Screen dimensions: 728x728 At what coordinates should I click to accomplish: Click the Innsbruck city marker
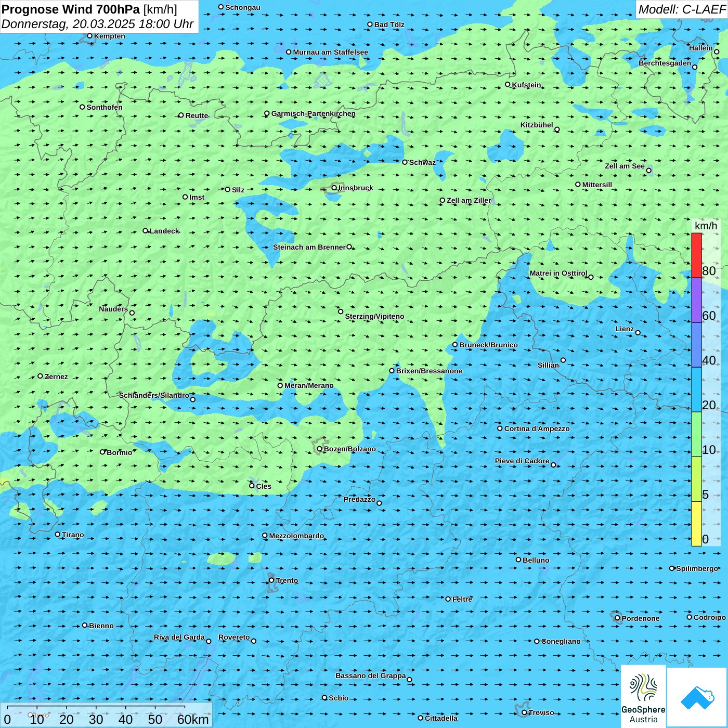pyautogui.click(x=334, y=188)
